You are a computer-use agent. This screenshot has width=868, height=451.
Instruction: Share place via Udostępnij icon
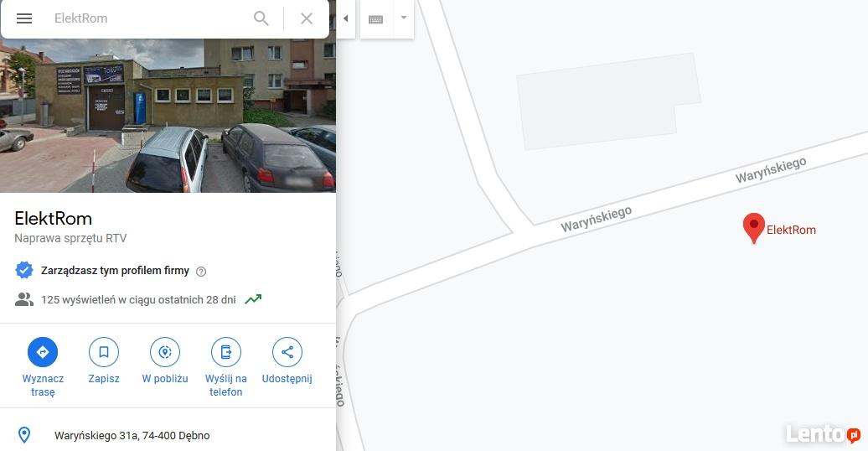point(287,352)
